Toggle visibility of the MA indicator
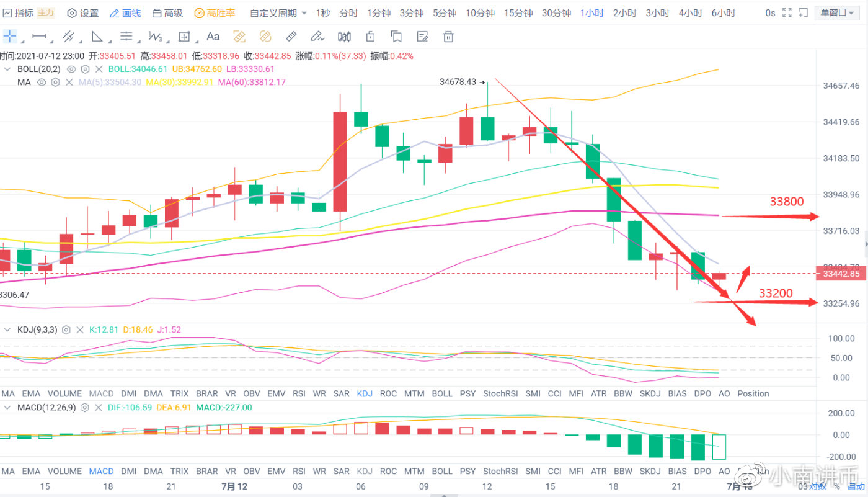 pos(41,82)
